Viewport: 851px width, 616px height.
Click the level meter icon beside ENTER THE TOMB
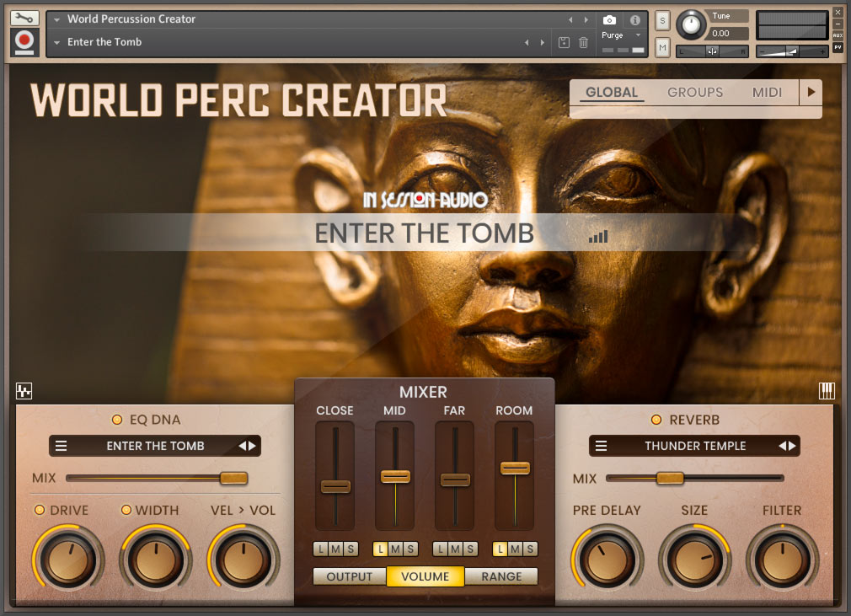pyautogui.click(x=598, y=237)
